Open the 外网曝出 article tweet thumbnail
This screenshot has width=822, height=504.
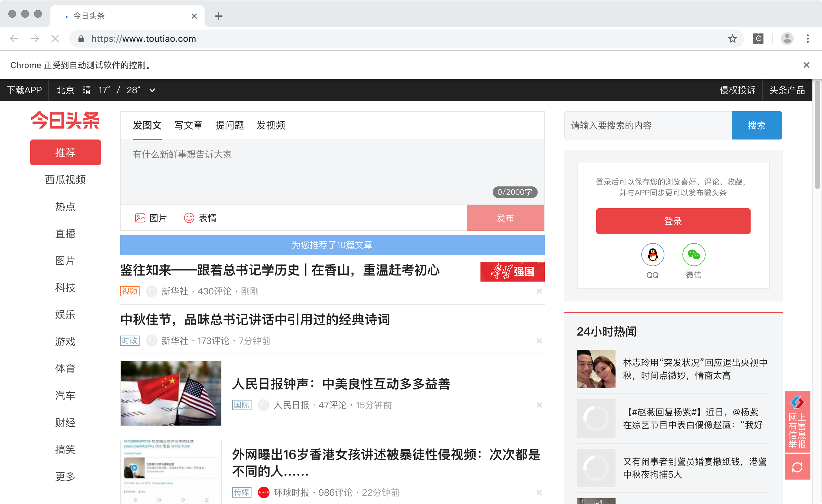point(171,472)
